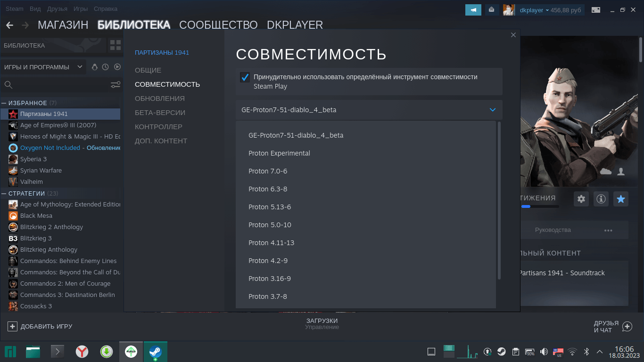Open the КОНТРОЛЛЕР settings tab
This screenshot has height=362, width=644.
click(x=158, y=127)
